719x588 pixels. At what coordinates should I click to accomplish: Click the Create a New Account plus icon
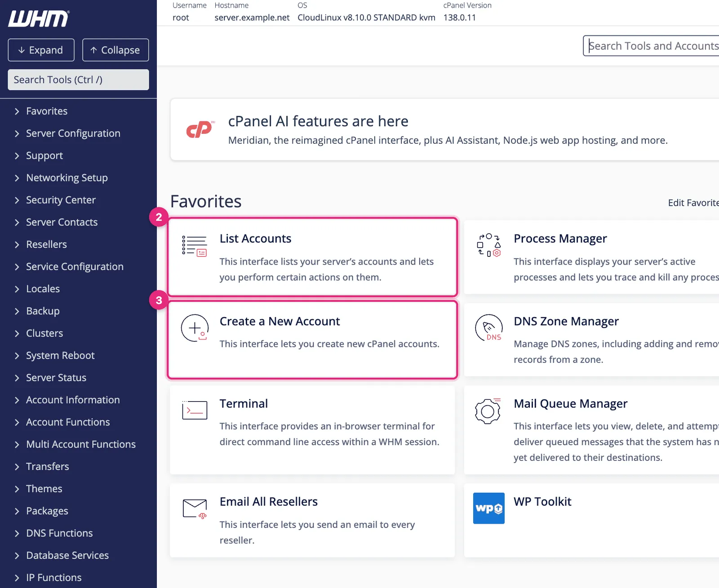coord(195,328)
